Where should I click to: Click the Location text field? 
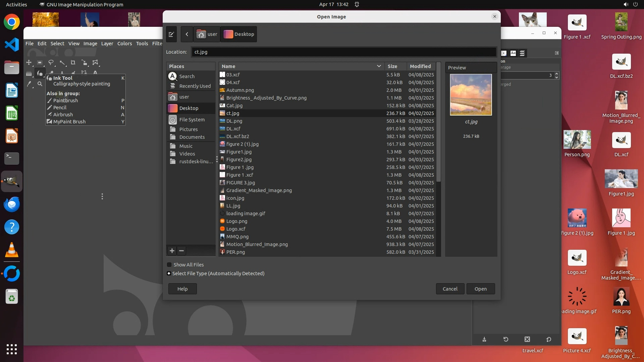coord(343,52)
